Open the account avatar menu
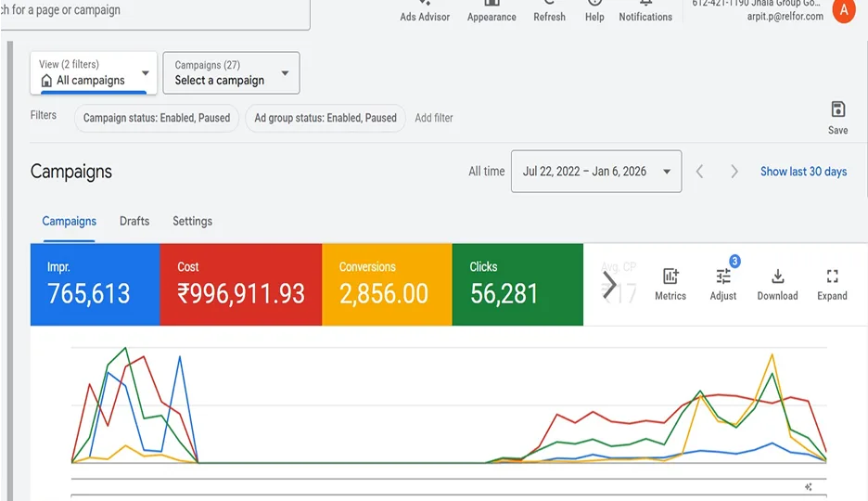 [844, 11]
